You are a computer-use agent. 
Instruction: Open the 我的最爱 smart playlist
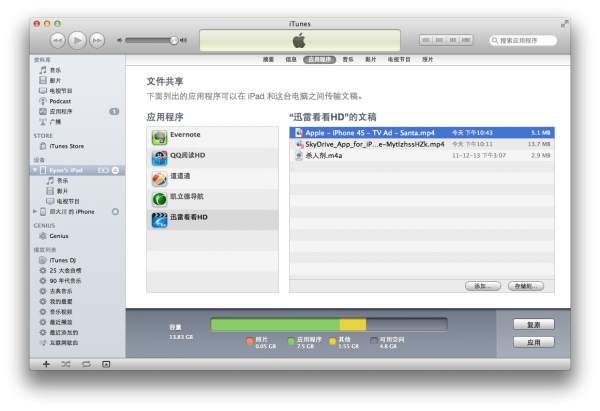[78, 302]
